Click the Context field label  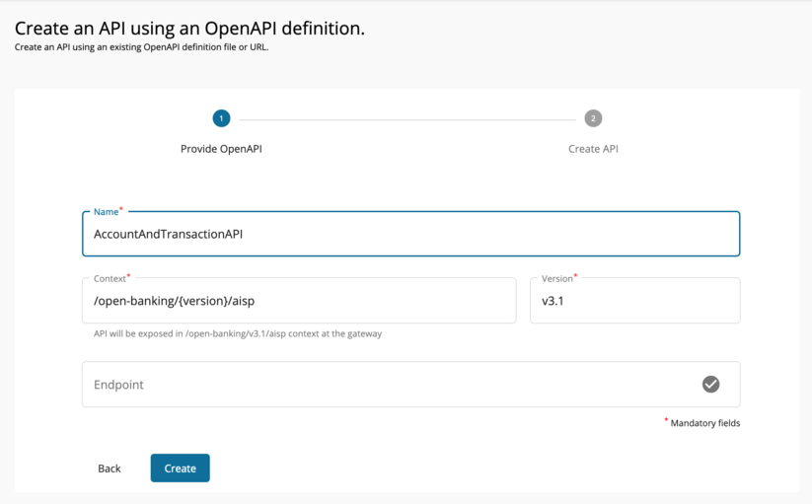pos(110,279)
